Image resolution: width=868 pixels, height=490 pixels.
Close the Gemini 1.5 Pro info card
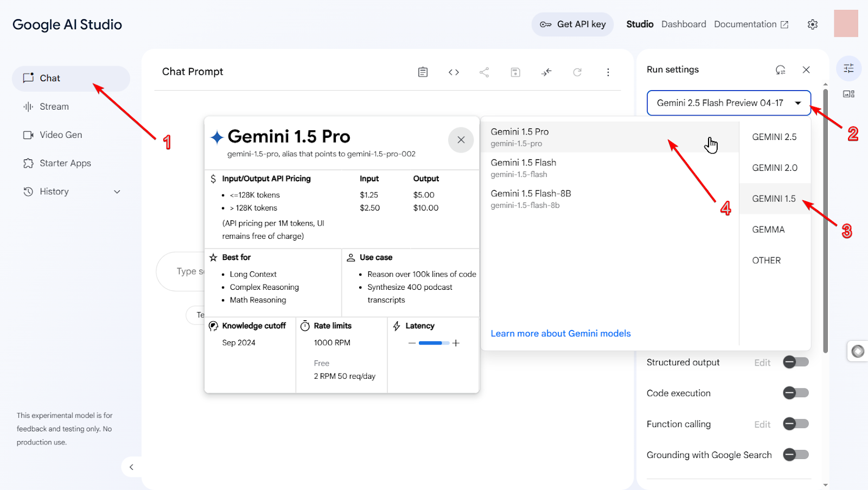click(461, 140)
